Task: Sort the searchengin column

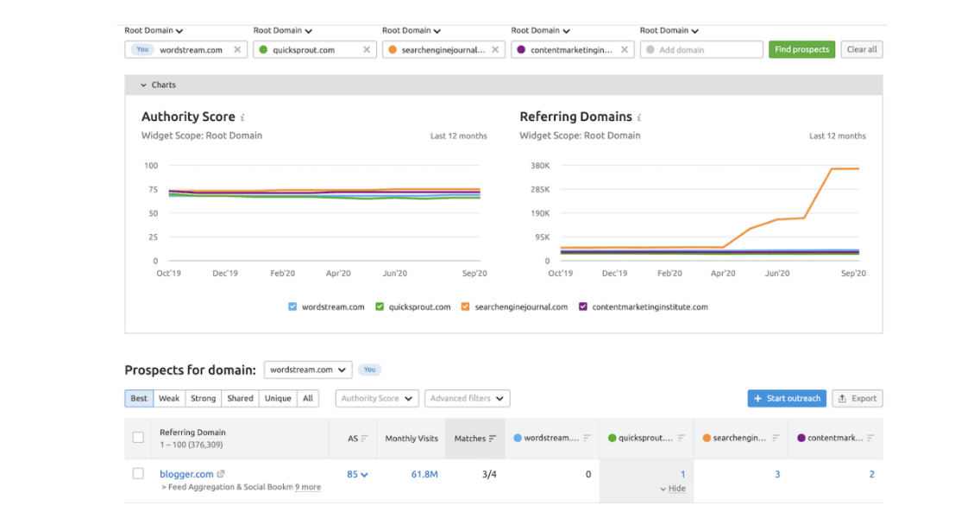Action: [x=776, y=439]
